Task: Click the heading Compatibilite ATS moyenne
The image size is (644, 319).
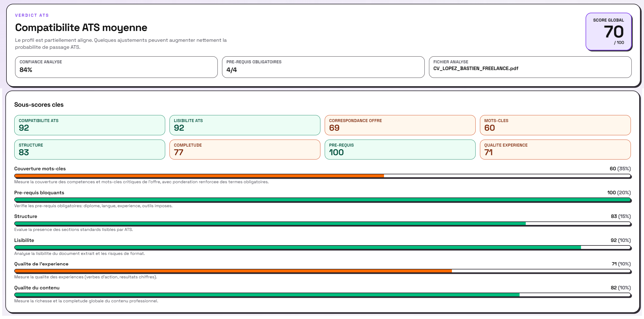Action: 81,27
